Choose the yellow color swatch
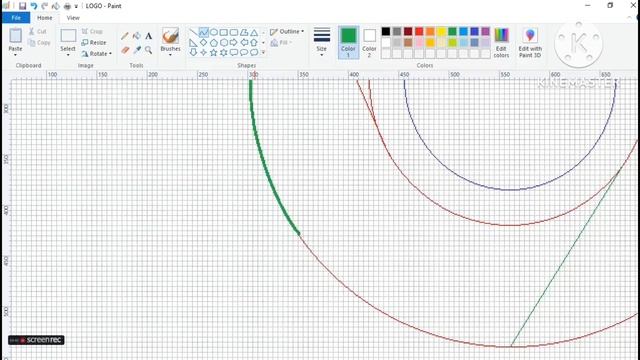 pyautogui.click(x=441, y=31)
